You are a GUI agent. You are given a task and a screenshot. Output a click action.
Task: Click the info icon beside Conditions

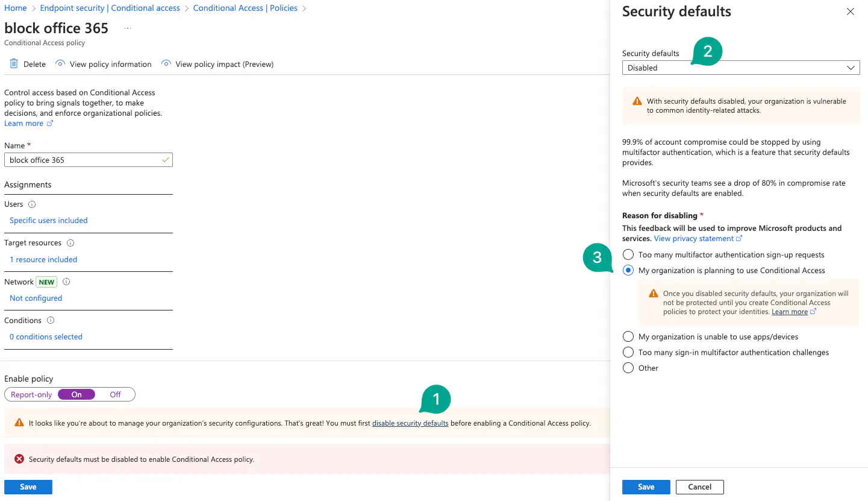click(51, 321)
